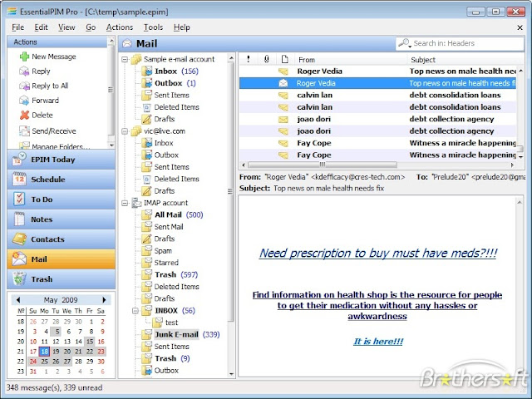
Task: Open the Trash (9) folder
Action: pyautogui.click(x=172, y=358)
